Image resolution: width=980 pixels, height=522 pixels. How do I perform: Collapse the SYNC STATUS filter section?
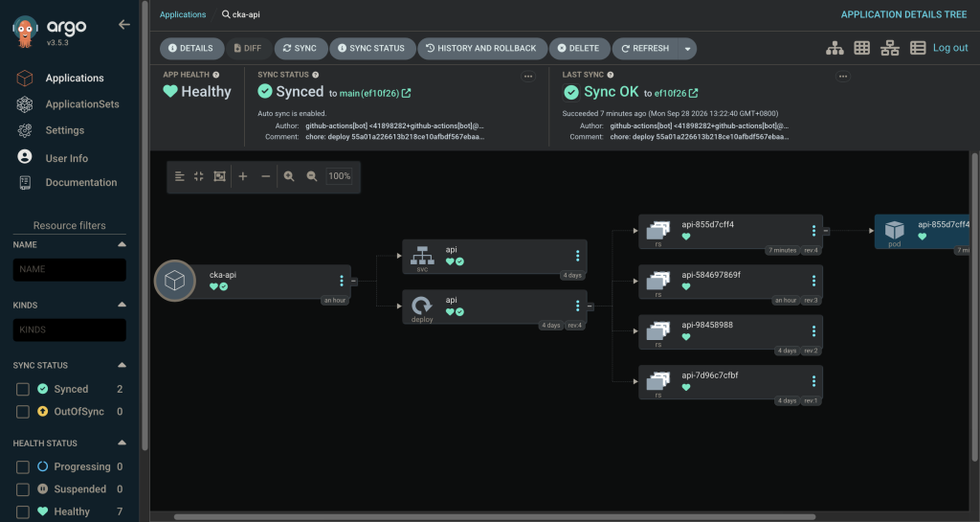(122, 365)
